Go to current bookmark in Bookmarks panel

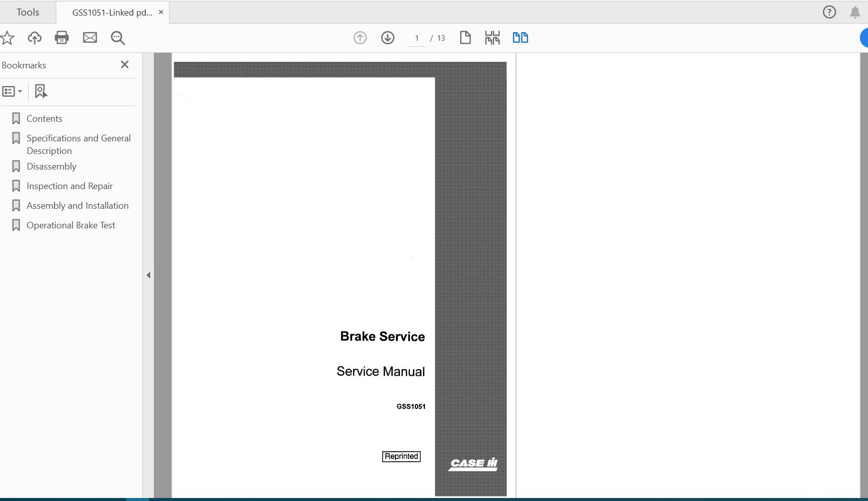click(40, 91)
